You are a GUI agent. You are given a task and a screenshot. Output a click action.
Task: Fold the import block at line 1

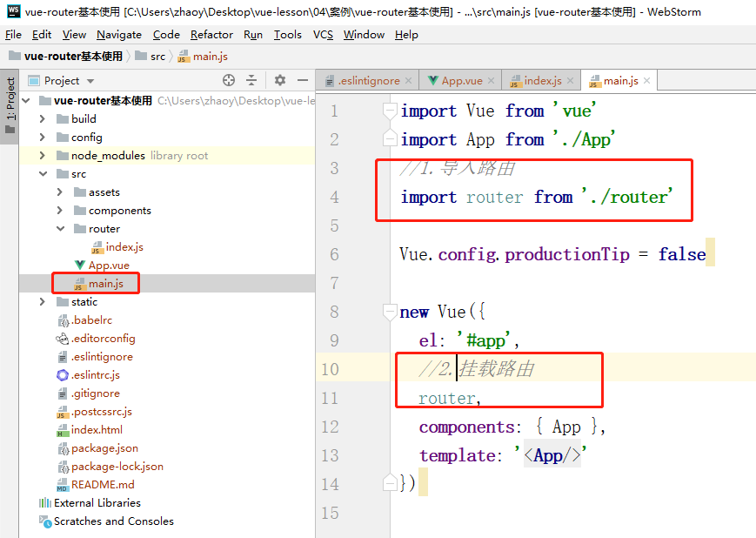click(x=390, y=111)
